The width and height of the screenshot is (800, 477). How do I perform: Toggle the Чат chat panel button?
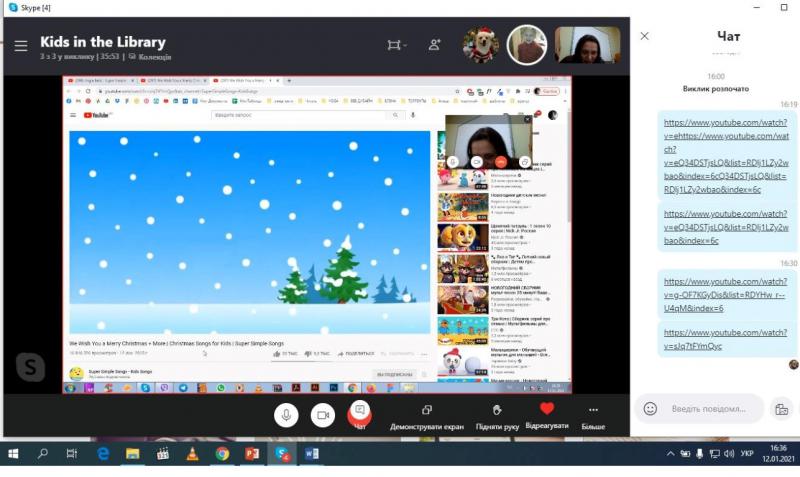pyautogui.click(x=360, y=414)
